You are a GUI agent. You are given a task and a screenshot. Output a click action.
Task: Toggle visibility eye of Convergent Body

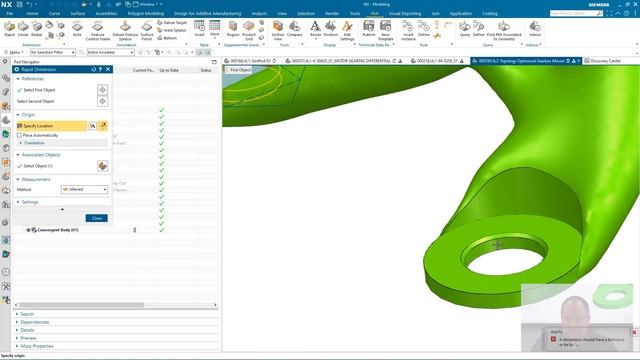(x=28, y=230)
